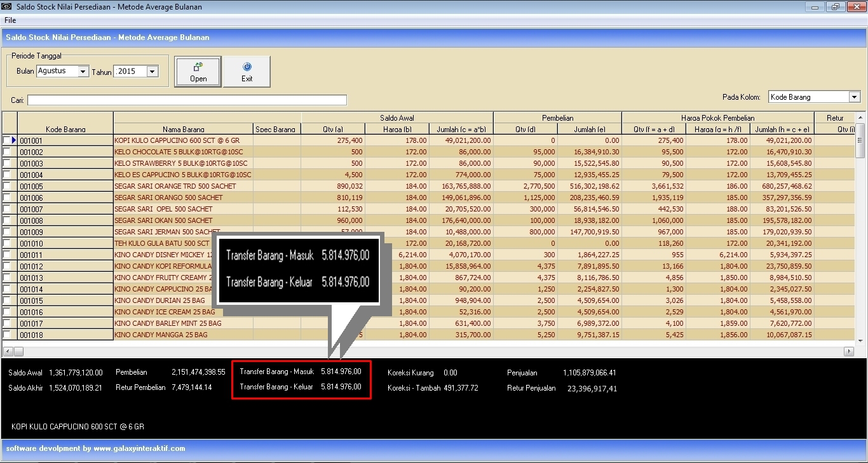The image size is (868, 463).
Task: Tick checkbox for item 001002
Action: pyautogui.click(x=7, y=152)
